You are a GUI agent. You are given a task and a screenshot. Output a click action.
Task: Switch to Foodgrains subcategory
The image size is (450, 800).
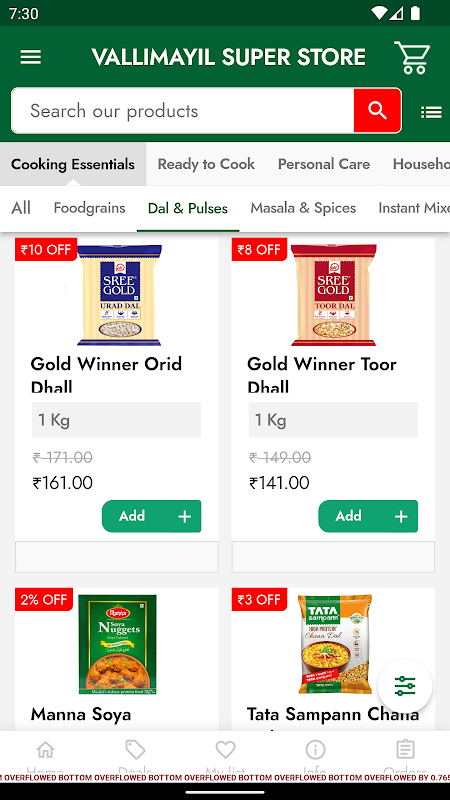pyautogui.click(x=89, y=208)
